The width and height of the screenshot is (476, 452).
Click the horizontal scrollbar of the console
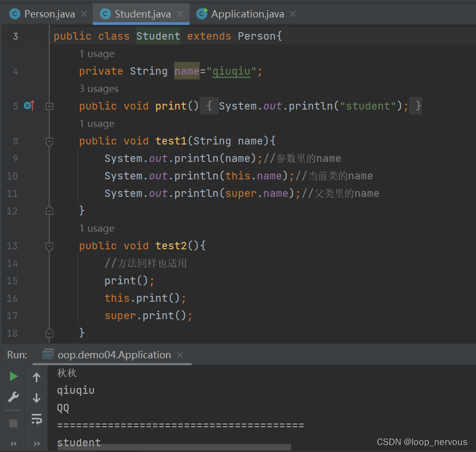[x=174, y=447]
